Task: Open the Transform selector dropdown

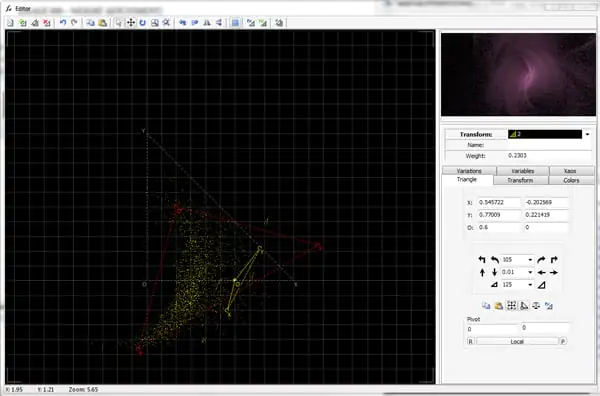Action: [x=587, y=134]
